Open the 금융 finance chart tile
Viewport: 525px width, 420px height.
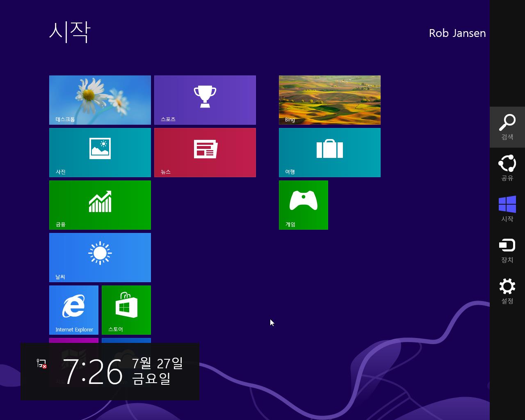point(100,205)
